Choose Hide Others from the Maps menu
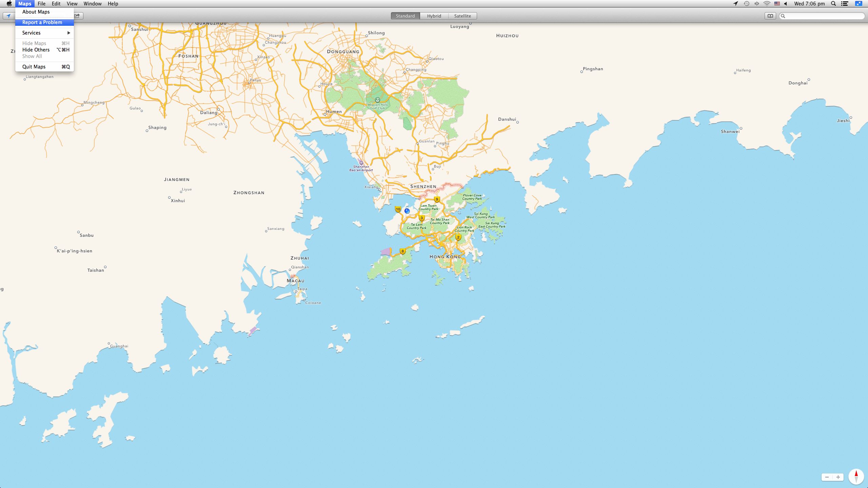 (x=44, y=50)
